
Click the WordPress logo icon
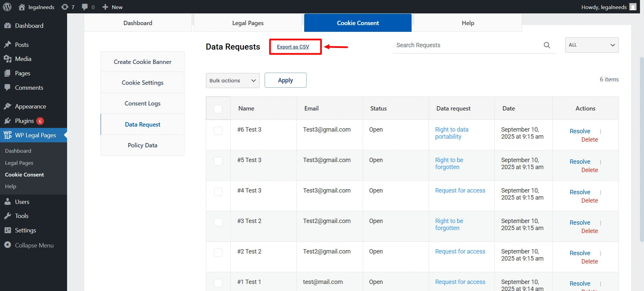tap(7, 7)
